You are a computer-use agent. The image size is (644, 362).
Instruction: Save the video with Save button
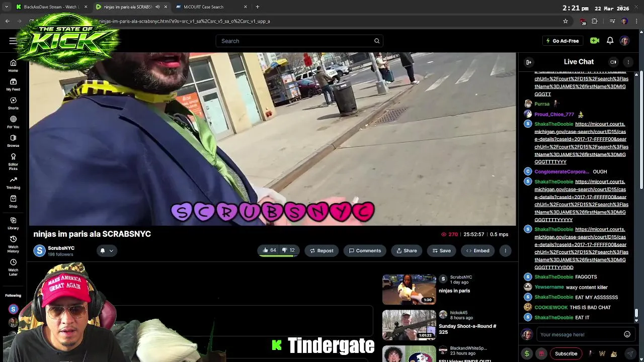[441, 250]
